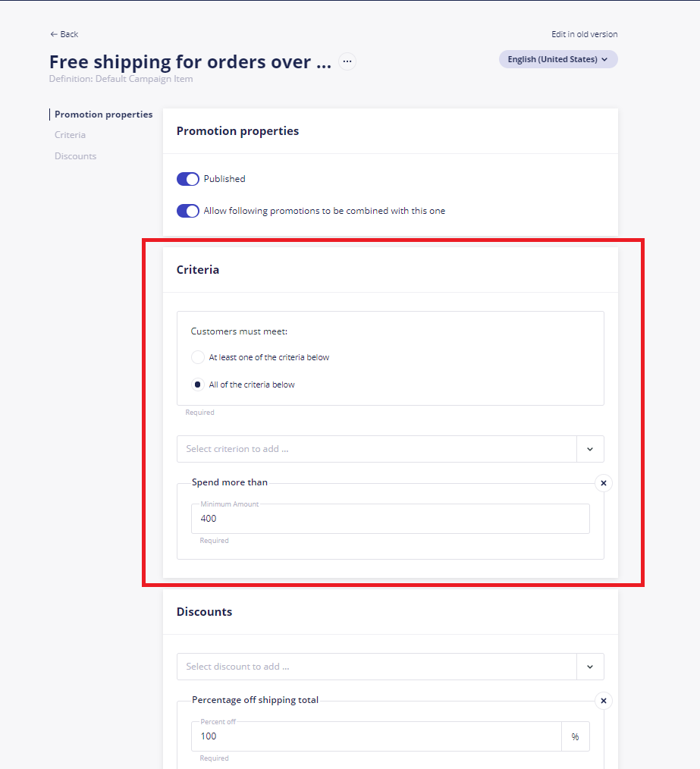
Task: Click the percent sign suffix of Percent off
Action: (575, 736)
